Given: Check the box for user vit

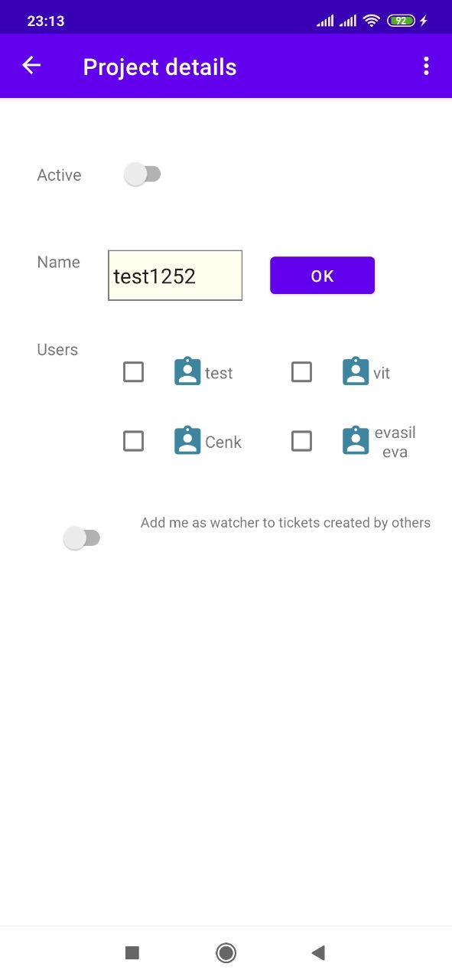Looking at the screenshot, I should [302, 372].
